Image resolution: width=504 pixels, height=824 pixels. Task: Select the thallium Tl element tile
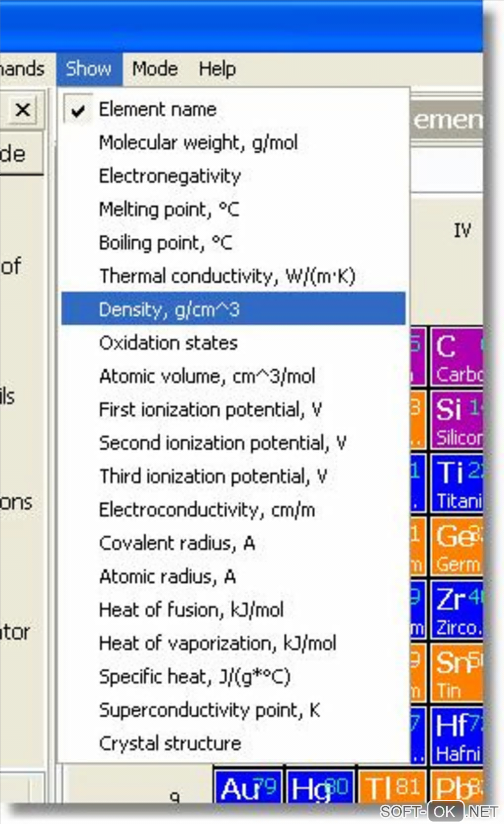(x=391, y=787)
